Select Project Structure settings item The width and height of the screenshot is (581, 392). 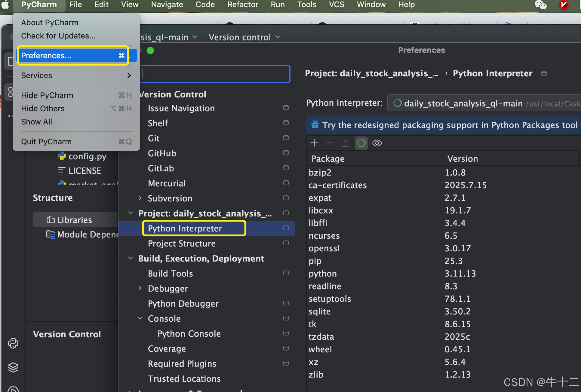pos(182,243)
